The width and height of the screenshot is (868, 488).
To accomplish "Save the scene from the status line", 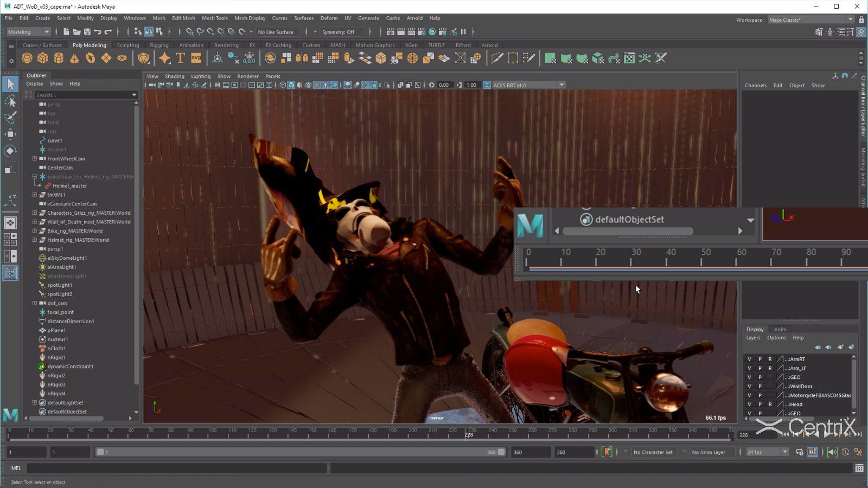I will tap(87, 32).
